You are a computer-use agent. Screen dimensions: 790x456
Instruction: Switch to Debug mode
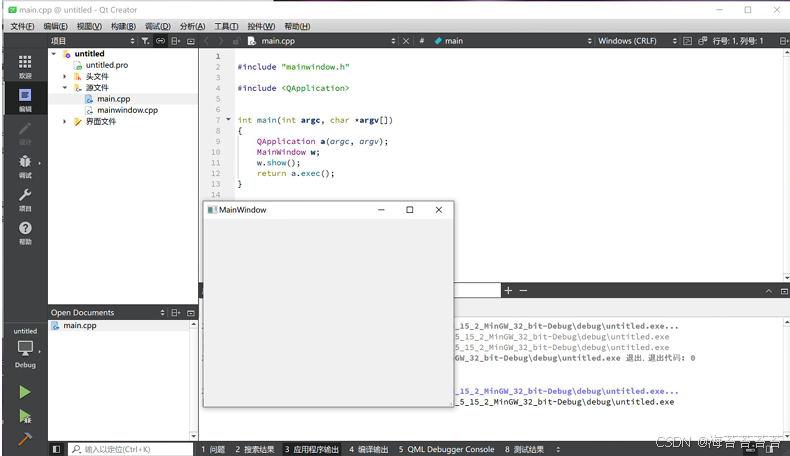pos(25,166)
